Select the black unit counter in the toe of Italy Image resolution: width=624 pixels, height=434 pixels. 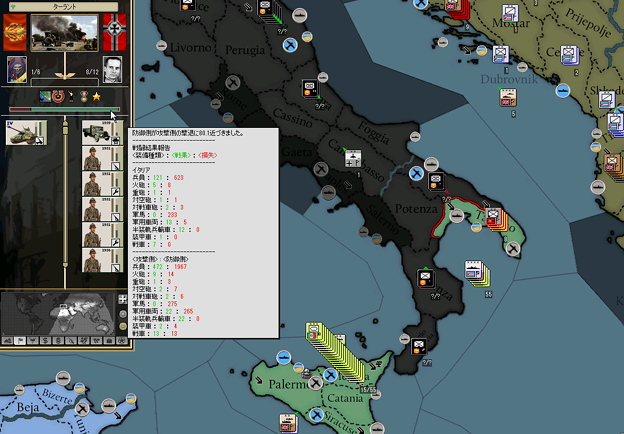point(419,346)
